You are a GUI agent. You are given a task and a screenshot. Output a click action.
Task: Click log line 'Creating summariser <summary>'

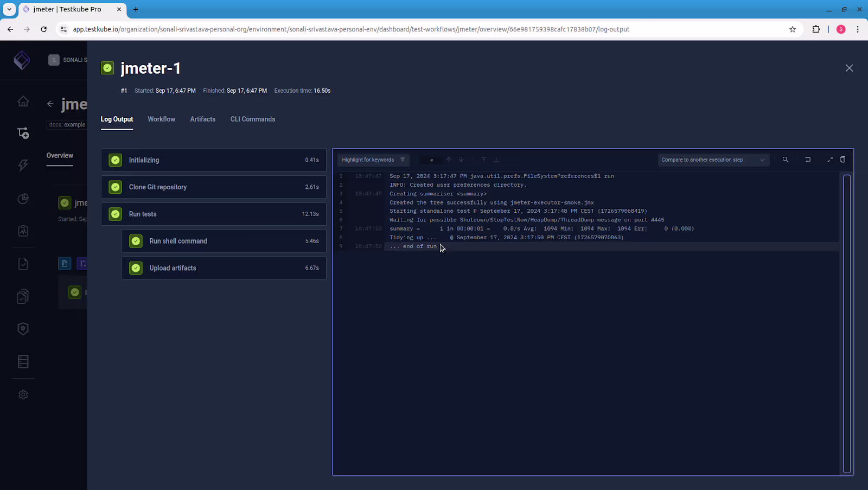(438, 194)
